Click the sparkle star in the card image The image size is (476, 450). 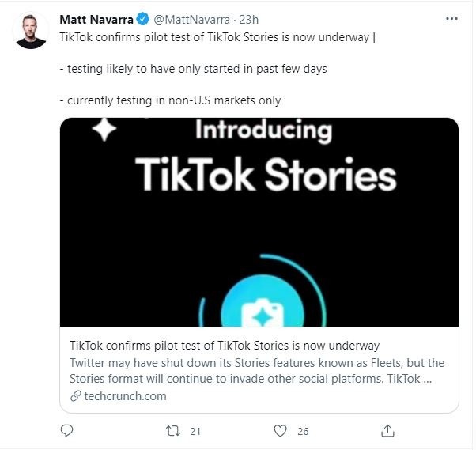[x=104, y=130]
